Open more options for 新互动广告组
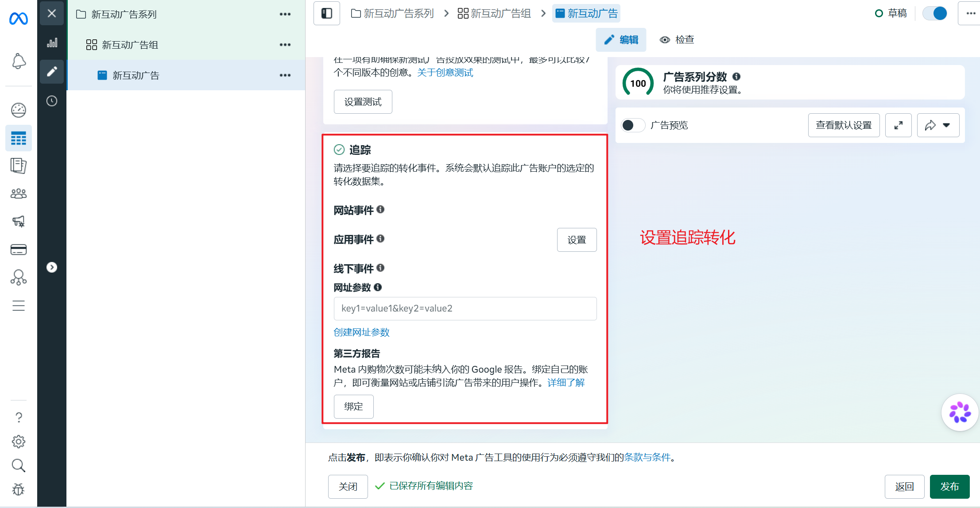The height and width of the screenshot is (508, 980). pyautogui.click(x=285, y=45)
